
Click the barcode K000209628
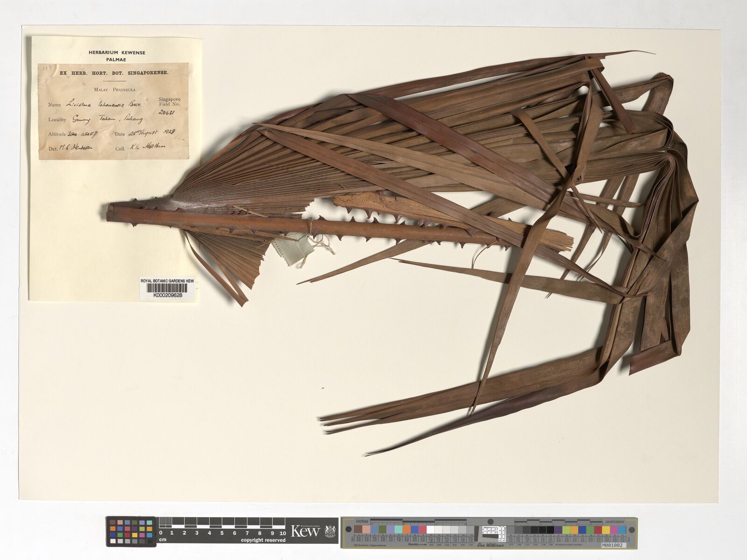pos(167,289)
